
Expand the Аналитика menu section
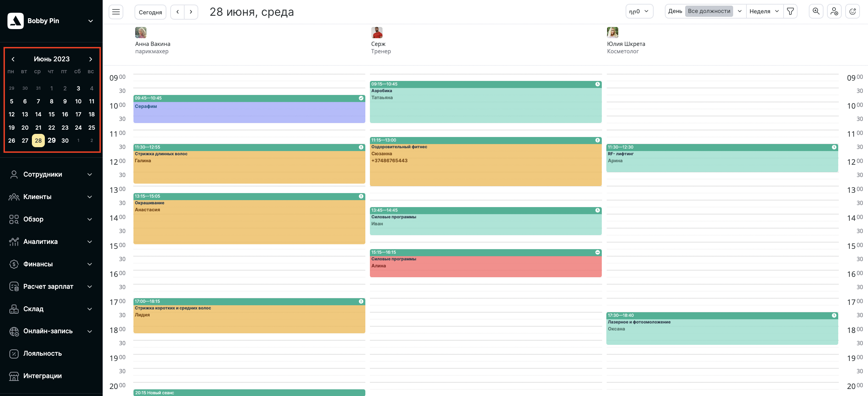pos(90,242)
